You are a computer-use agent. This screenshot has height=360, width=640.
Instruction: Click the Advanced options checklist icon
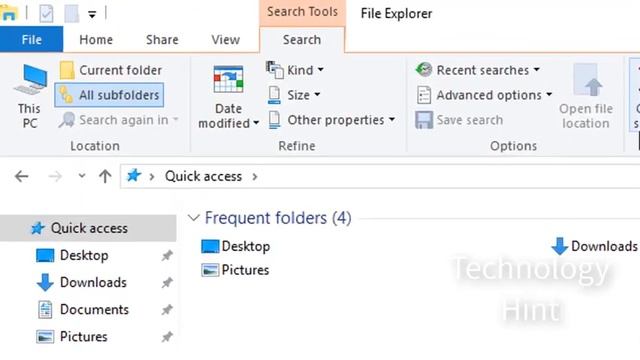424,95
